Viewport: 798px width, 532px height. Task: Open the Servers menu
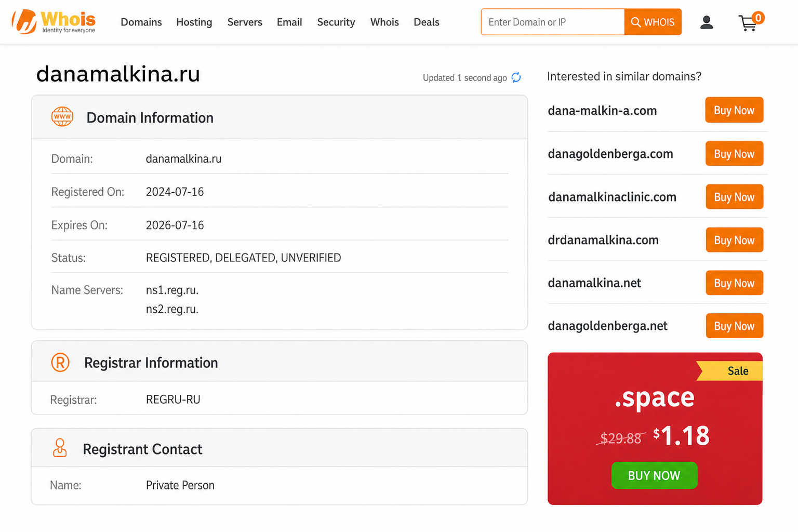click(245, 22)
